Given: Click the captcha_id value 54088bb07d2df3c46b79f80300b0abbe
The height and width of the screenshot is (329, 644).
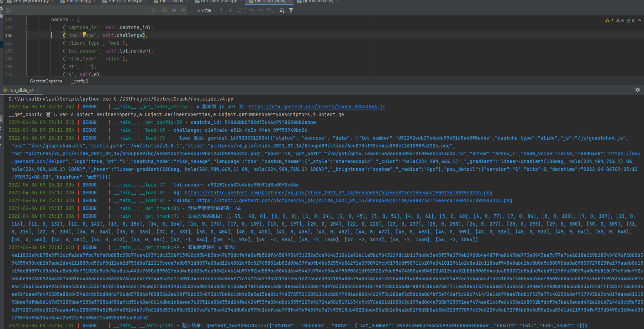Looking at the screenshot, I should coord(270,122).
